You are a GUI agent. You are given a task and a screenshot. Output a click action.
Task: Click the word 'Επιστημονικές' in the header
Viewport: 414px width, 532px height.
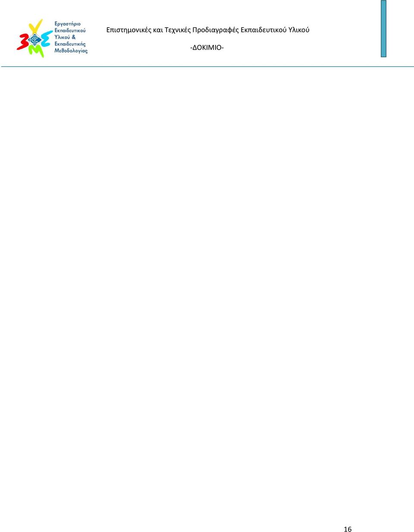[x=129, y=30]
